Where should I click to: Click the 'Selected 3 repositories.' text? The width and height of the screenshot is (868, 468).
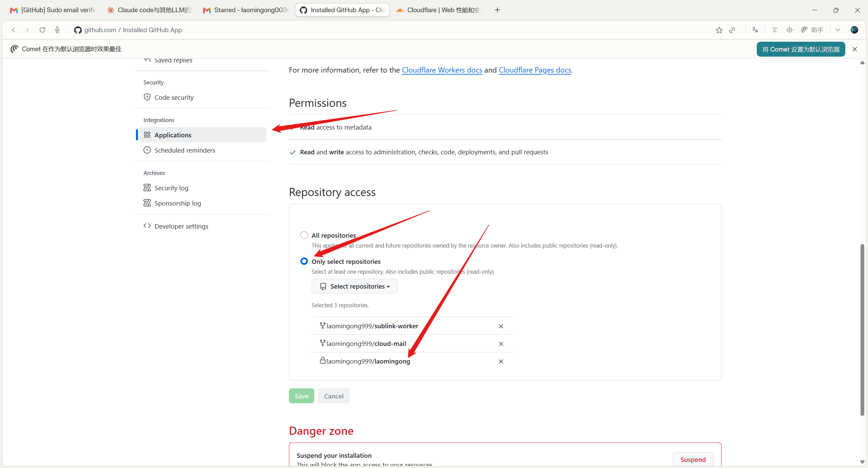340,305
